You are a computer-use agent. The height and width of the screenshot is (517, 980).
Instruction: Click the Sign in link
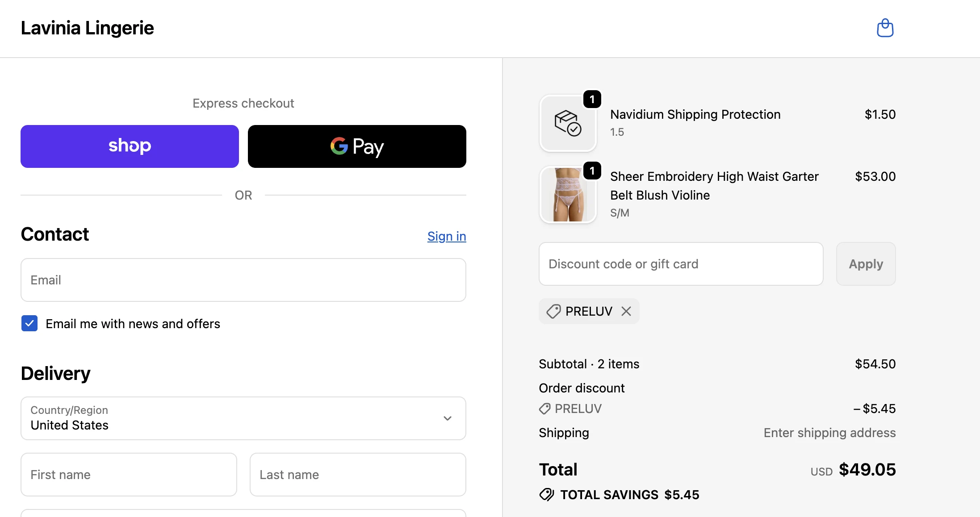pos(447,236)
